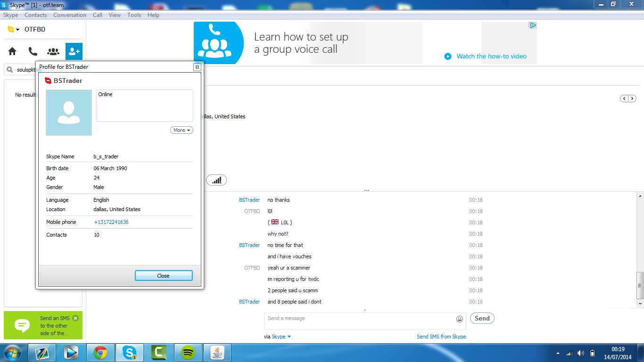The width and height of the screenshot is (644, 362).
Task: Open the media player taskbar icon
Action: (71, 353)
